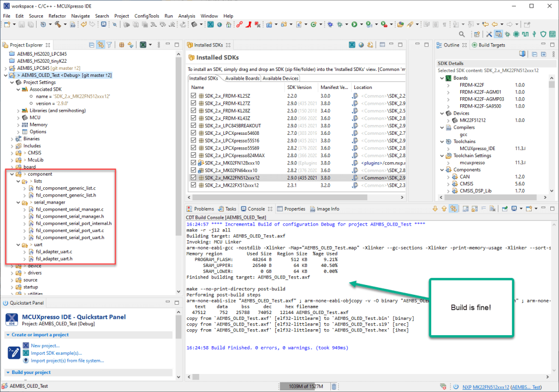The image size is (559, 392).
Task: Click the Collapse All icon in Project Explorer
Action: pos(91,45)
